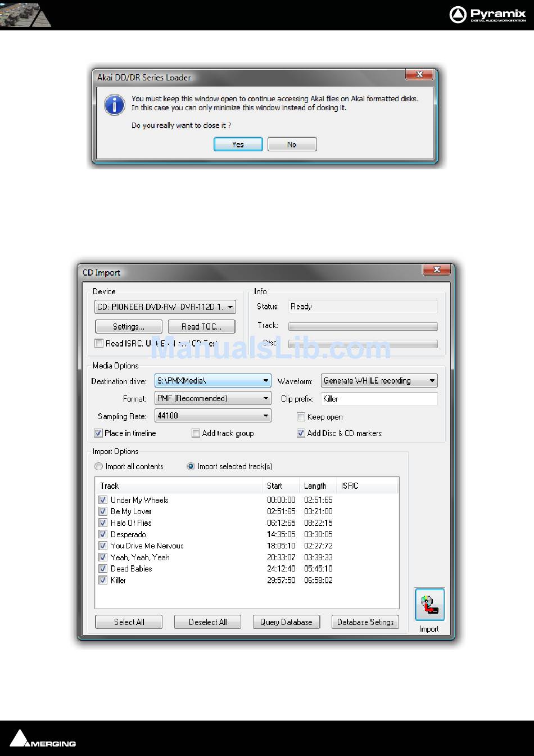Enable the Keep open checkbox
Image resolution: width=534 pixels, height=756 pixels.
[x=301, y=417]
